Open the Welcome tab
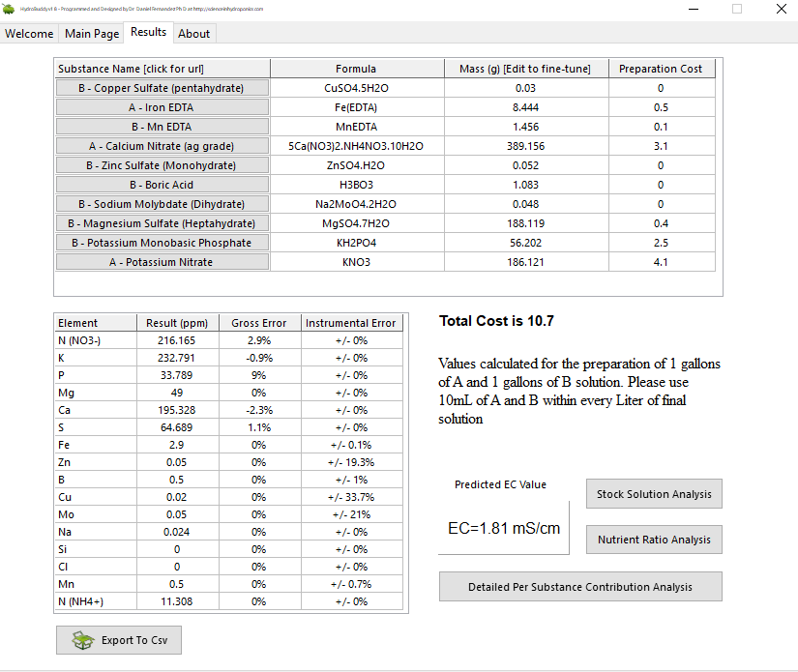This screenshot has height=672, width=798. (29, 34)
